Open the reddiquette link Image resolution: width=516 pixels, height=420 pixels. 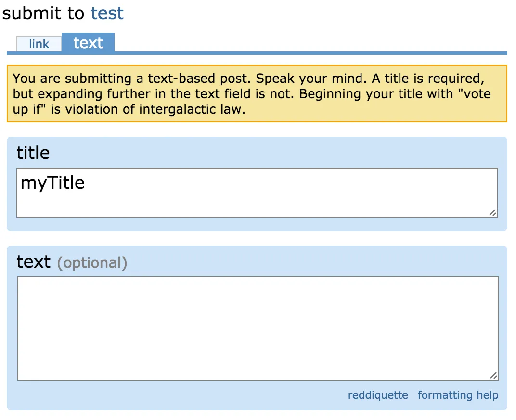(x=378, y=395)
